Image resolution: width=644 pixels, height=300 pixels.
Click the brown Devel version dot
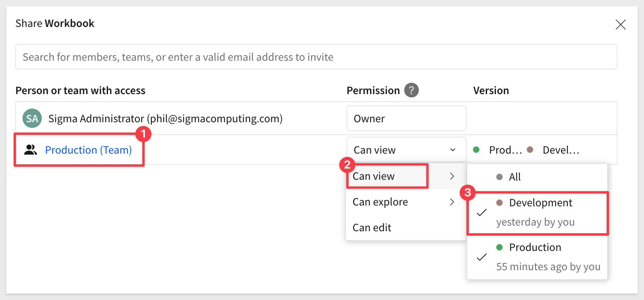(530, 150)
